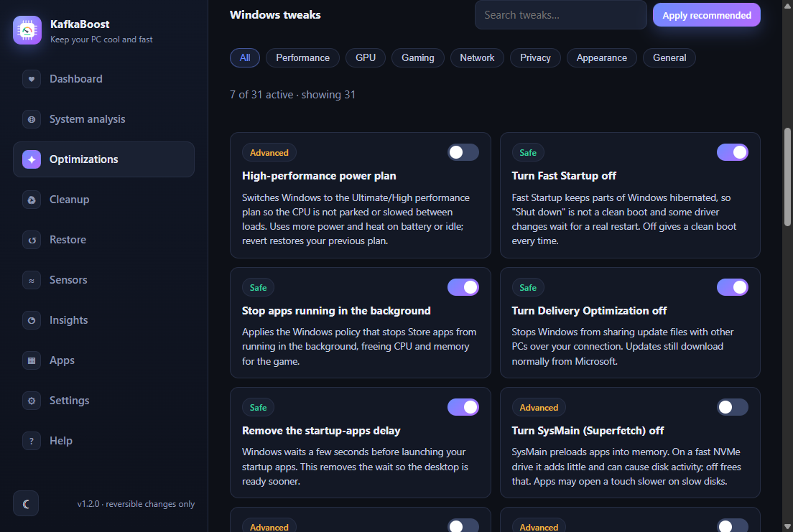Show General tweaks
The image size is (793, 532).
tap(669, 57)
